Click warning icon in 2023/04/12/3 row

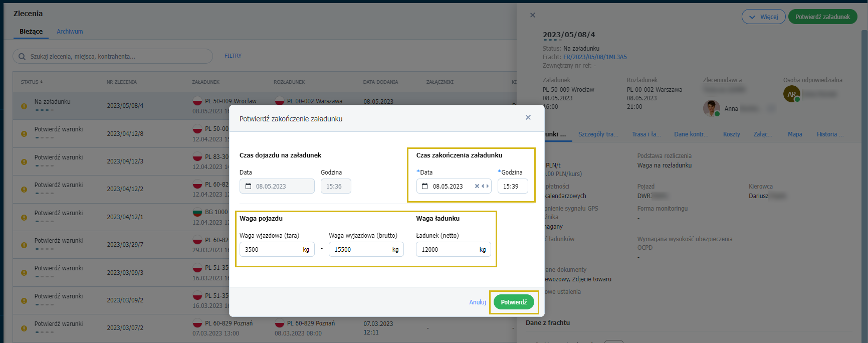click(24, 161)
